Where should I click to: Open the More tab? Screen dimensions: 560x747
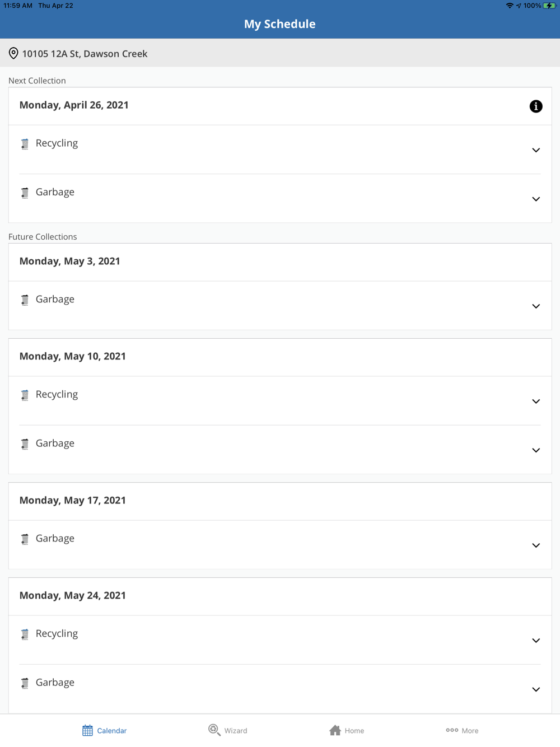pyautogui.click(x=462, y=730)
